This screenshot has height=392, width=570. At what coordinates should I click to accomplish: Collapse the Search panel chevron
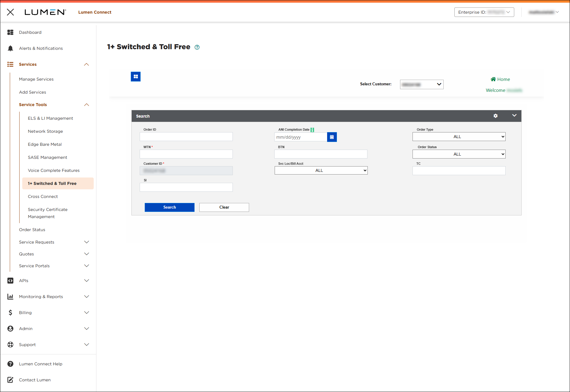pos(514,116)
